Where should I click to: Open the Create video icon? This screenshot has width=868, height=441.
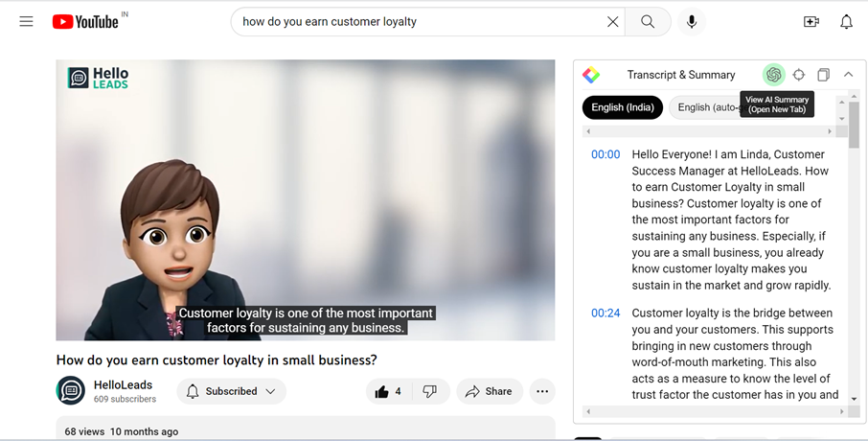(811, 22)
